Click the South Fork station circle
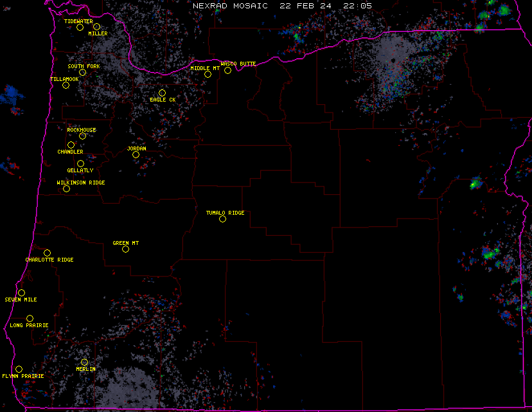This screenshot has height=412, width=532. 82,73
